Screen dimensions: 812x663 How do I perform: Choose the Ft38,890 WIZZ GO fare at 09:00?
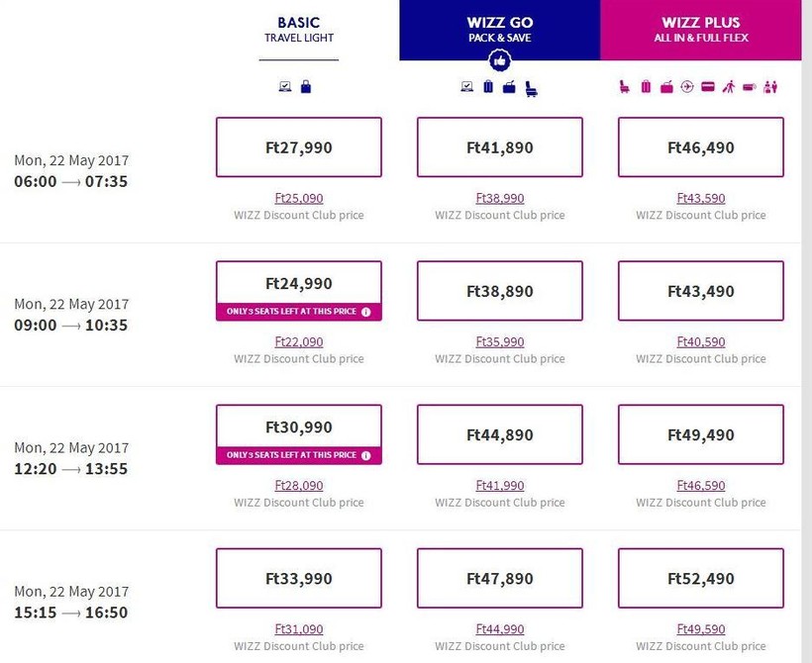pyautogui.click(x=499, y=292)
